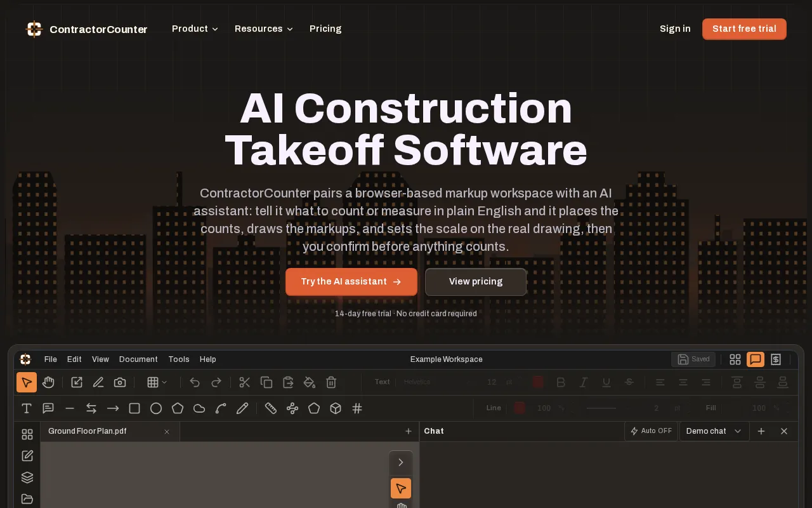
Task: Click the camera snapshot icon
Action: tap(120, 382)
